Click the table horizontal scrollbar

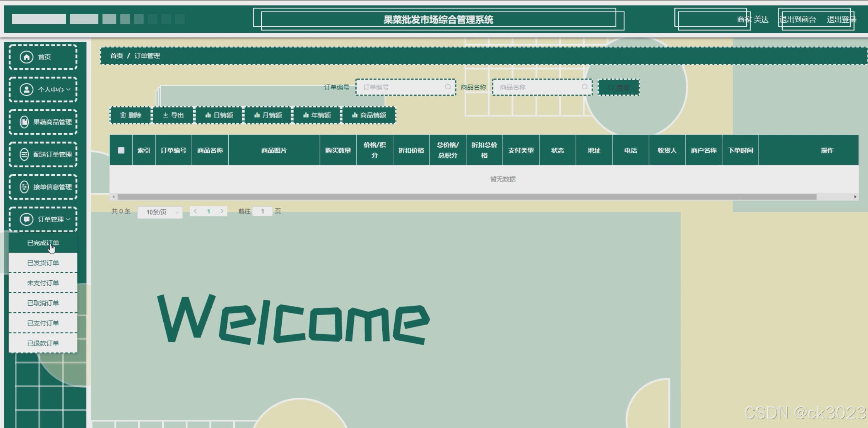click(x=466, y=197)
